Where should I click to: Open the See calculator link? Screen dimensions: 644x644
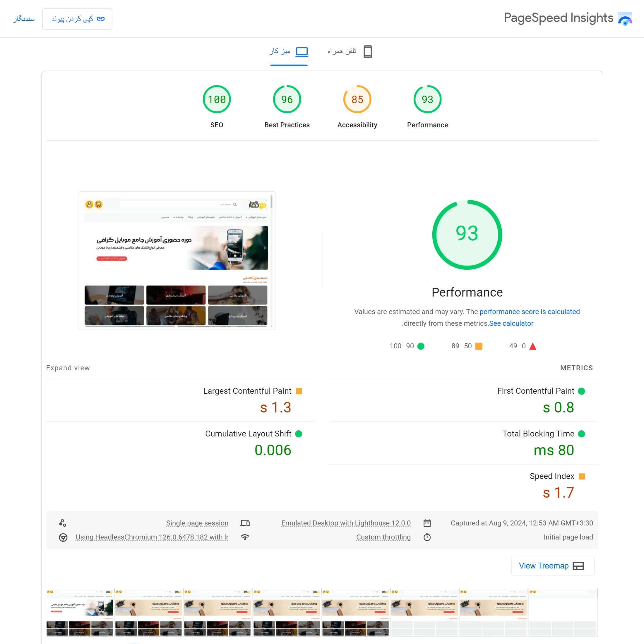click(x=511, y=323)
